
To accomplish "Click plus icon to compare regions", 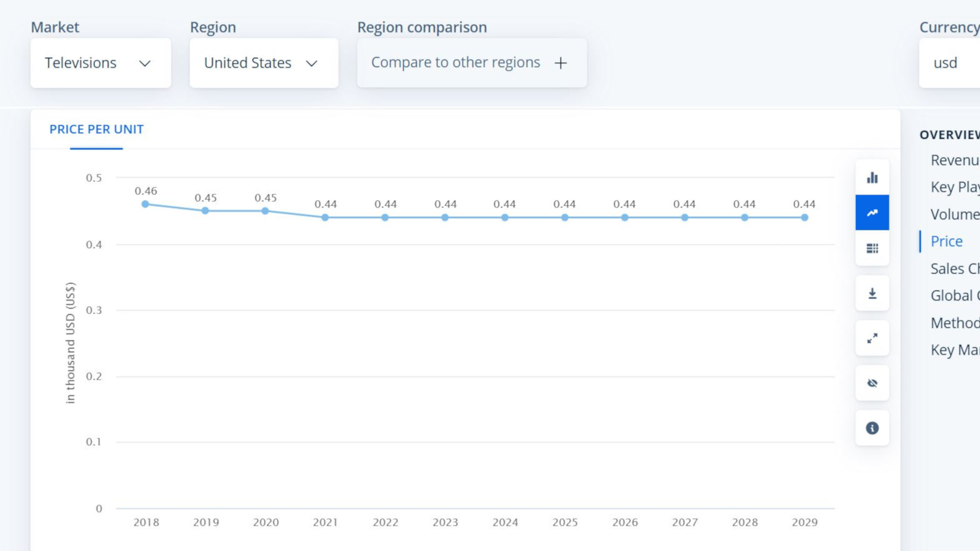I will tap(561, 63).
